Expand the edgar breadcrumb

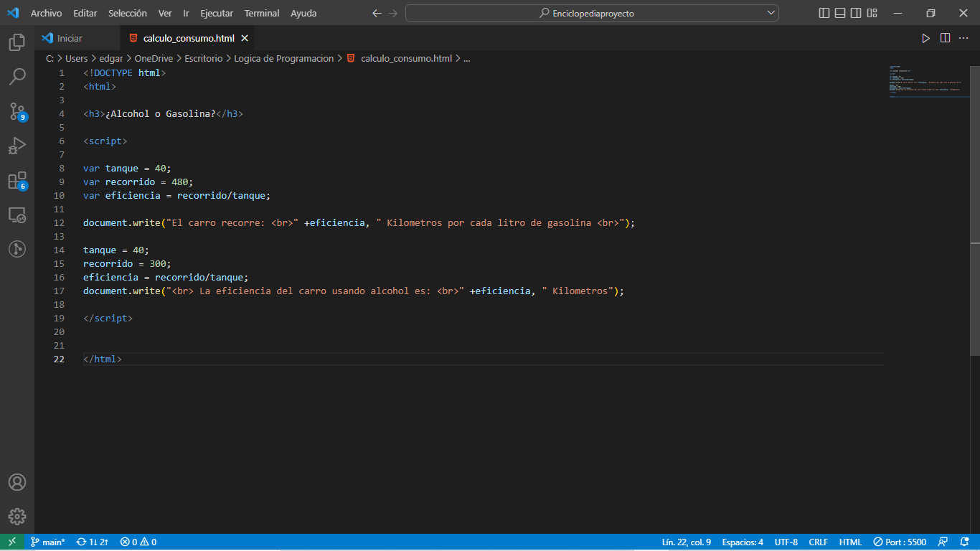(x=110, y=59)
